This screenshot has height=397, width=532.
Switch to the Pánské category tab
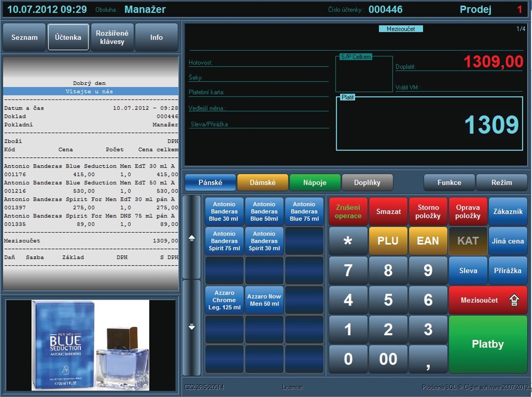pos(210,183)
